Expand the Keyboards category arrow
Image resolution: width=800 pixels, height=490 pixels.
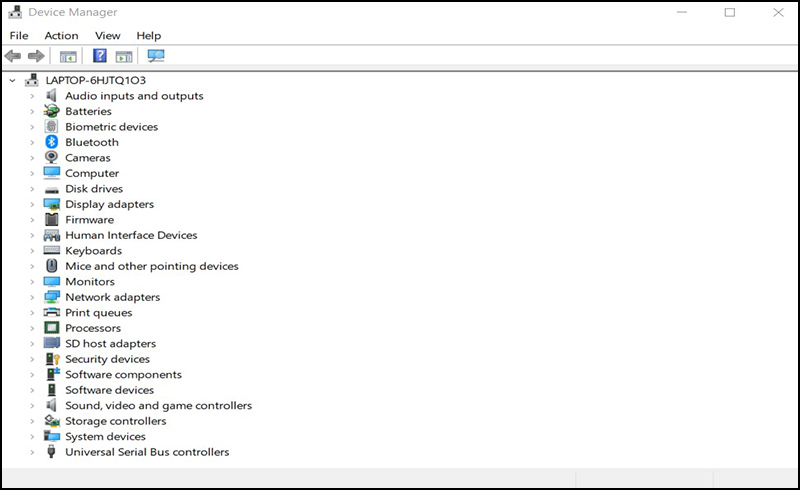pyautogui.click(x=32, y=251)
